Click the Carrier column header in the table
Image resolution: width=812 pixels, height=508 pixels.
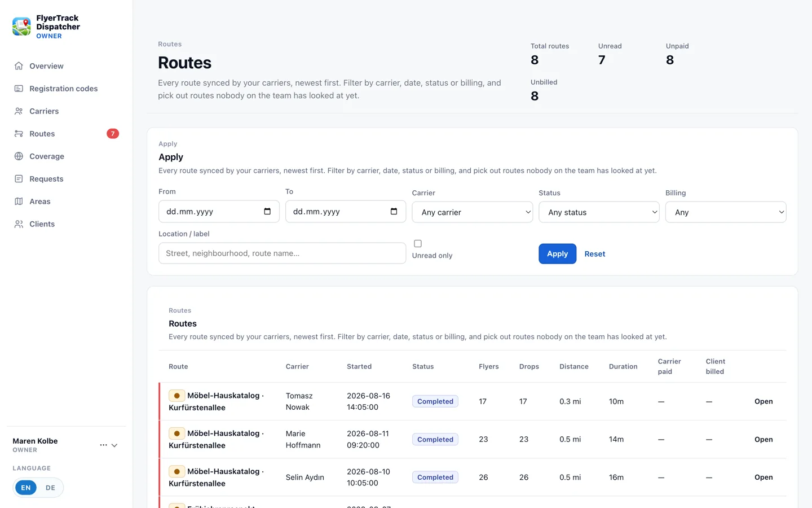tap(297, 366)
